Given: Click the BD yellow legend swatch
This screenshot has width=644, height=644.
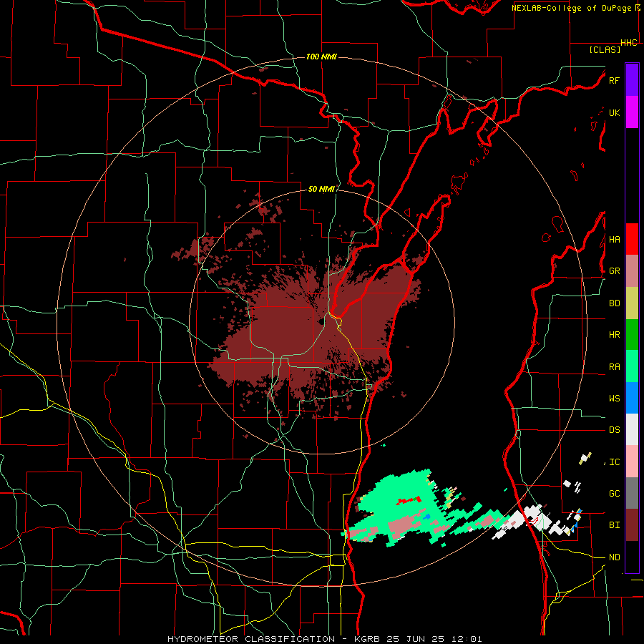Looking at the screenshot, I should click(632, 303).
